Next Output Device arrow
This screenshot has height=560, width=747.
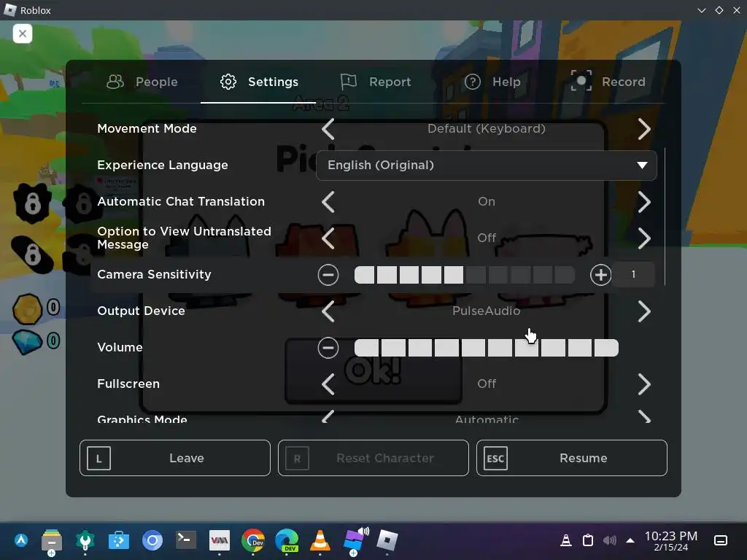point(644,311)
